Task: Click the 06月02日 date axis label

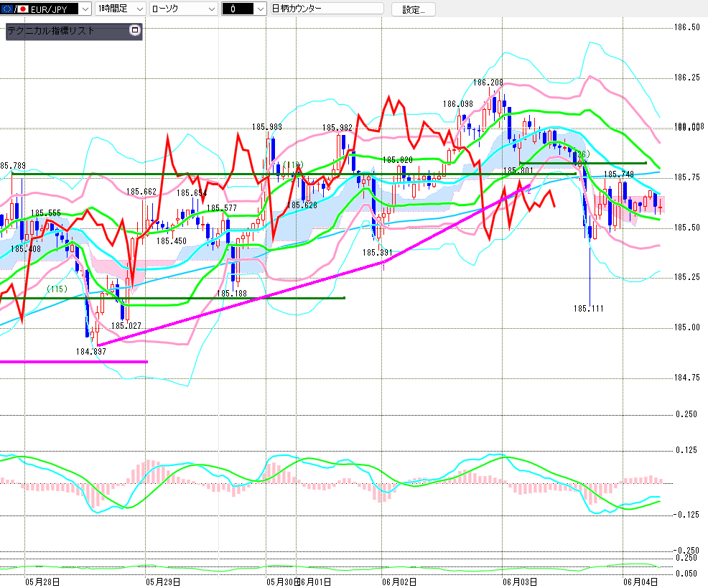Action: click(x=399, y=582)
